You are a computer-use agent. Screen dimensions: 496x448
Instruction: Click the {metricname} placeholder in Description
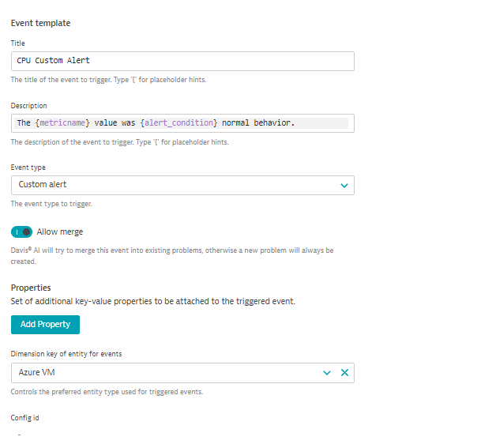pyautogui.click(x=64, y=123)
